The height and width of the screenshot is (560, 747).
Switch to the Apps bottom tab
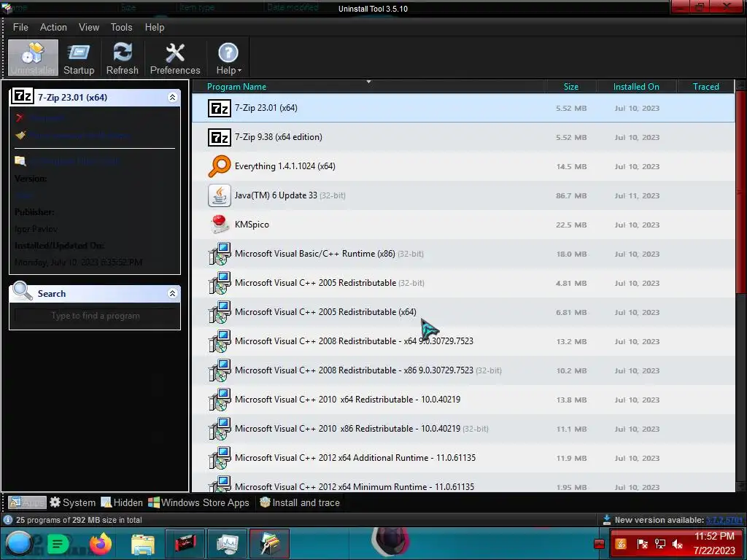pos(27,502)
